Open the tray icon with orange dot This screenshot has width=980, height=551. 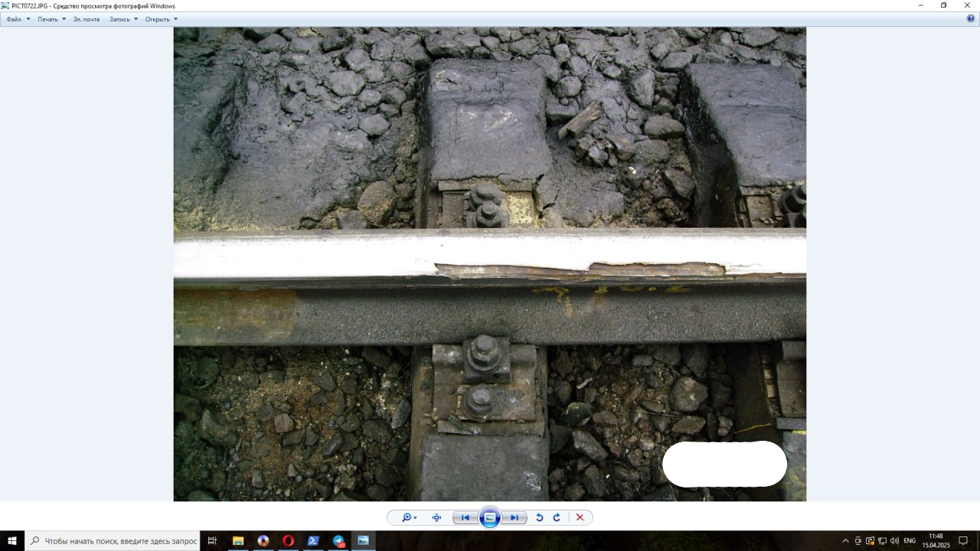click(x=870, y=541)
